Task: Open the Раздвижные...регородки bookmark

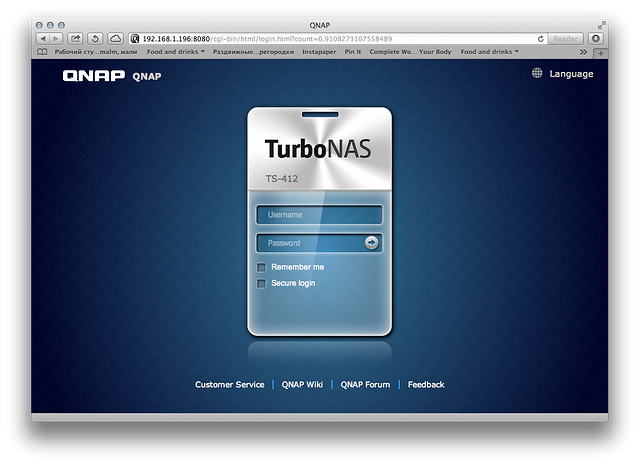Action: (x=253, y=52)
